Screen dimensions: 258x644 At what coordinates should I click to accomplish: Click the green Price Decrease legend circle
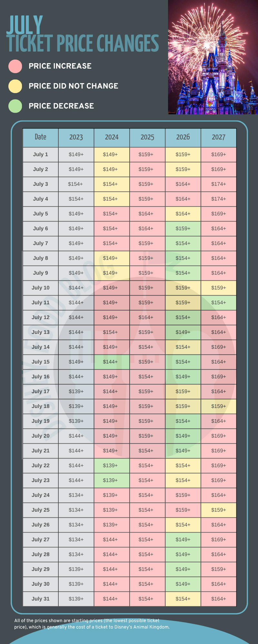15,106
